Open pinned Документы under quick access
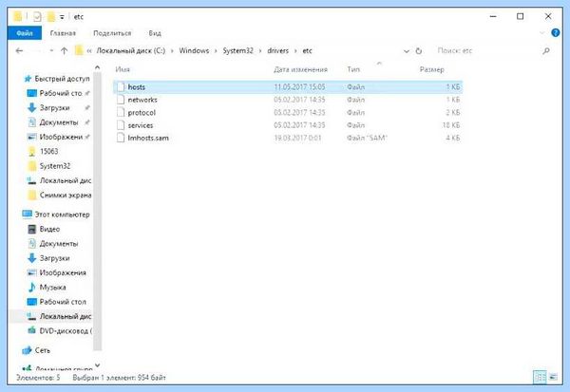The height and width of the screenshot is (392, 570). coord(59,122)
